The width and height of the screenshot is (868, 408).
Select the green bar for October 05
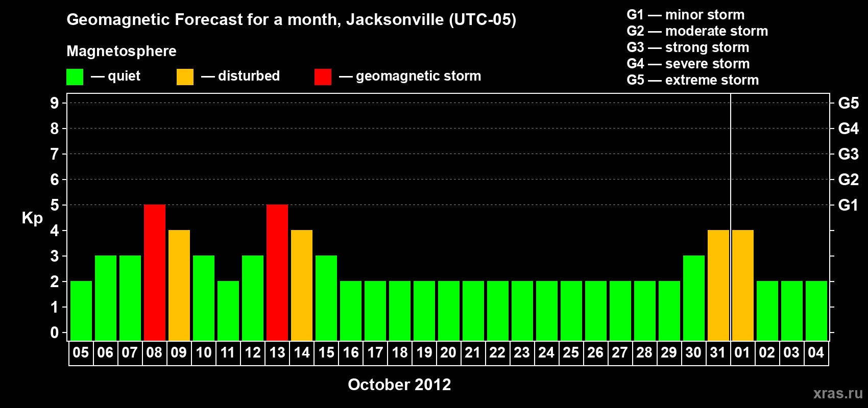point(81,311)
